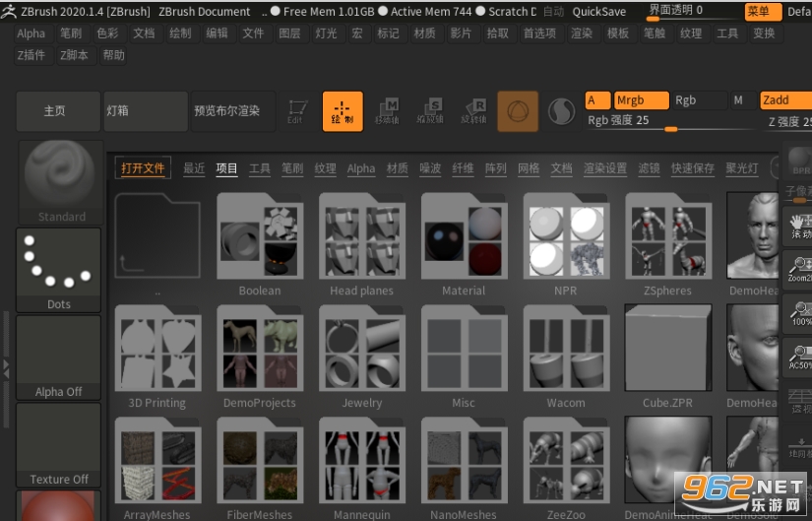Click the Scroll hand icon
Image resolution: width=812 pixels, height=521 pixels.
coord(799,226)
